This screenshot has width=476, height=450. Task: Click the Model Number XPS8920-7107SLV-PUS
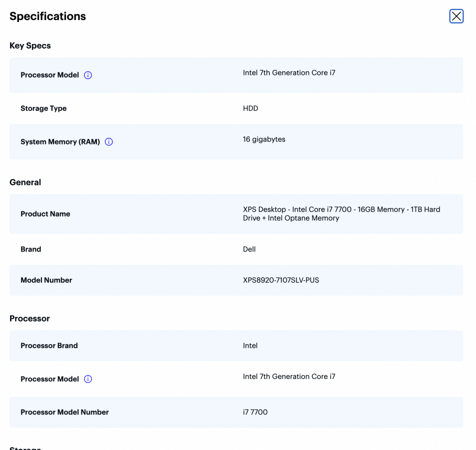tap(280, 280)
